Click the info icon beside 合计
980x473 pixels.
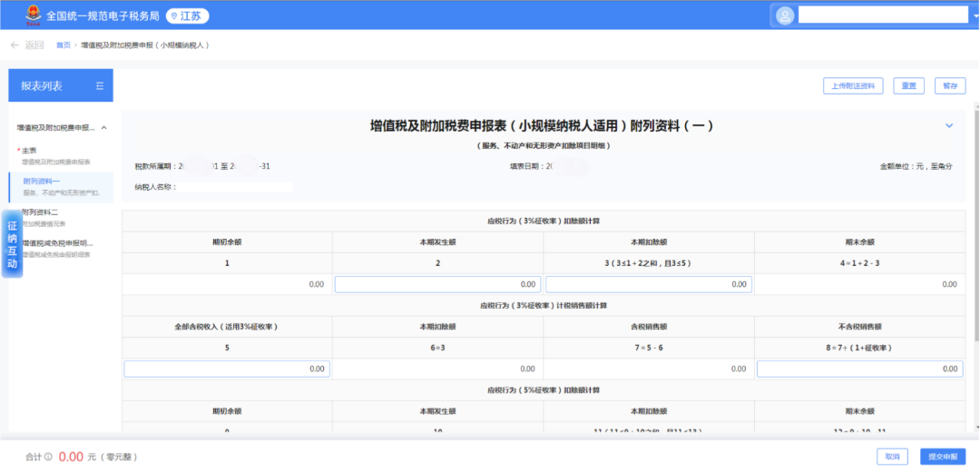(48, 457)
